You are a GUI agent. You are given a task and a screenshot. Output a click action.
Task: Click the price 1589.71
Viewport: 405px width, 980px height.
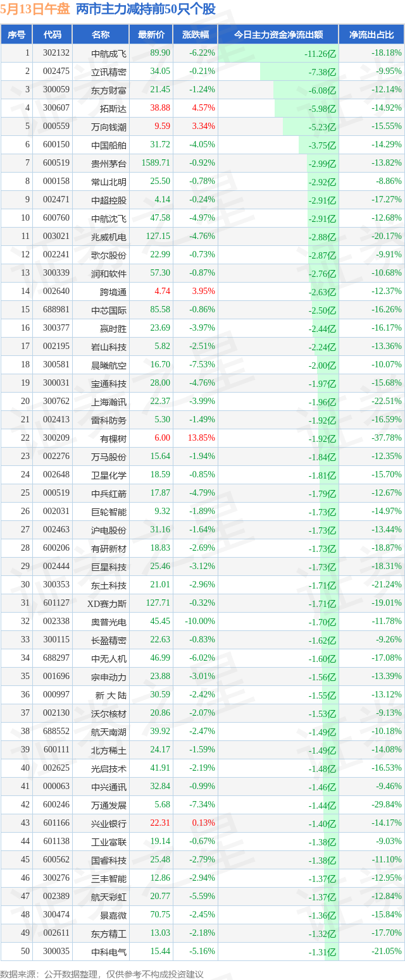click(x=156, y=163)
